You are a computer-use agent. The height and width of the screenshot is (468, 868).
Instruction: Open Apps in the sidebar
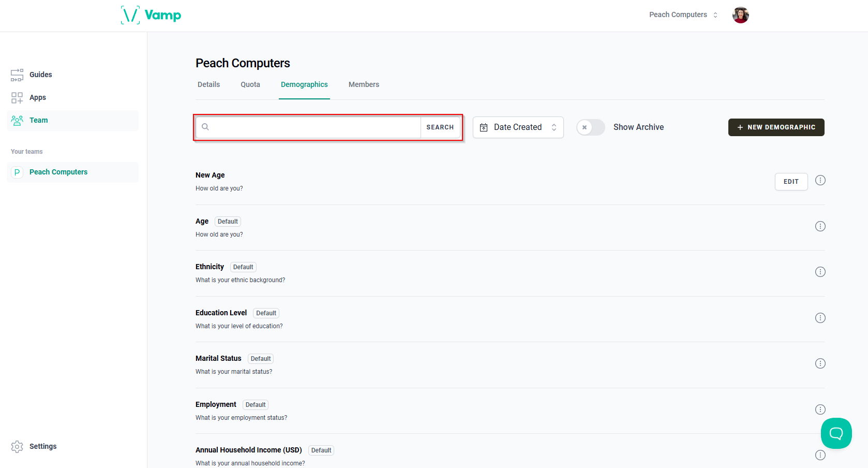pyautogui.click(x=72, y=98)
